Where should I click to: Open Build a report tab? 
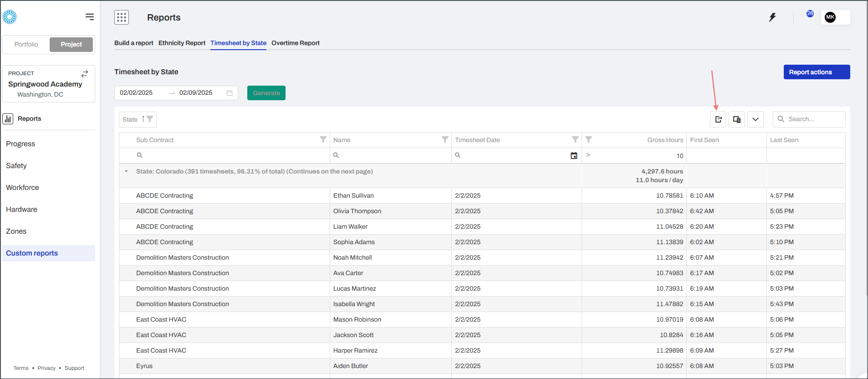(x=133, y=43)
